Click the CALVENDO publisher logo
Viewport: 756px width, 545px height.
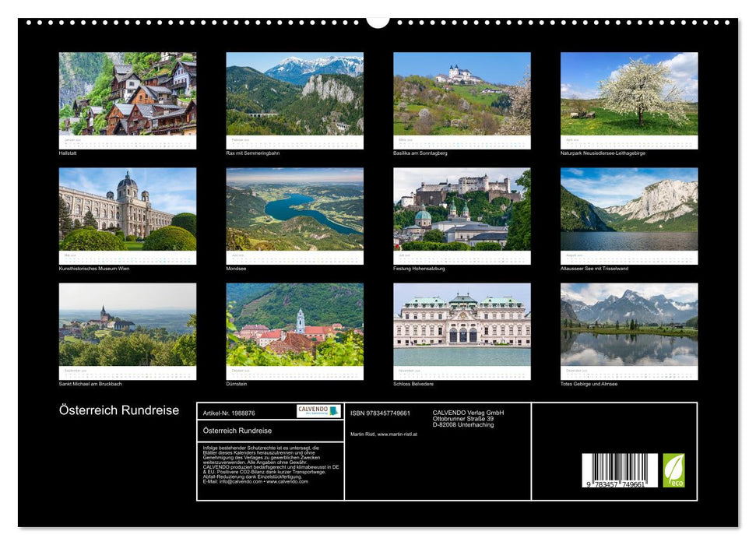(318, 411)
